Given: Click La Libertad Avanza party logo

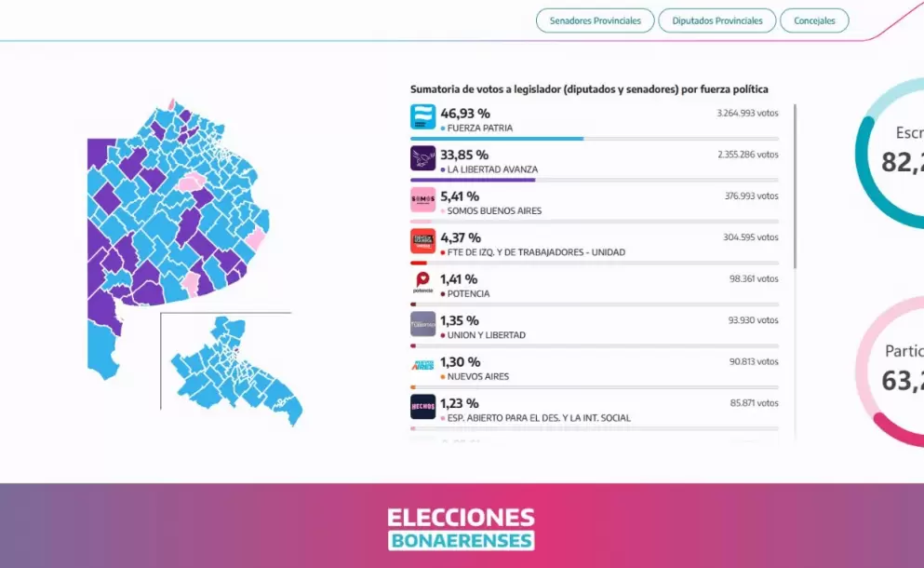Looking at the screenshot, I should tap(423, 158).
